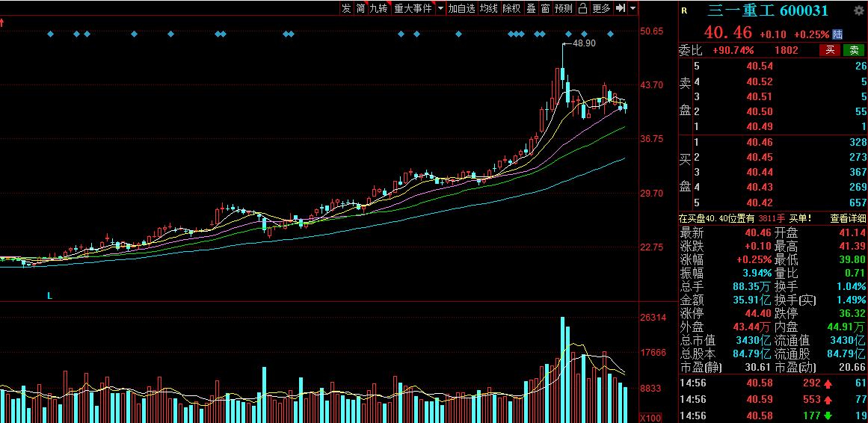Click the blue 陆 badge beside price change
This screenshot has width=868, height=423.
(x=837, y=34)
